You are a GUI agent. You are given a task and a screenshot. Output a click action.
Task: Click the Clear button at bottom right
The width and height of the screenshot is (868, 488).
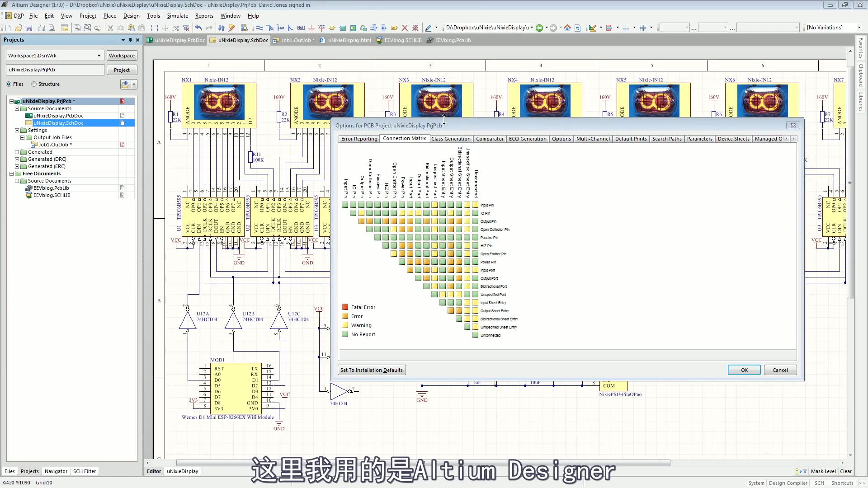845,471
